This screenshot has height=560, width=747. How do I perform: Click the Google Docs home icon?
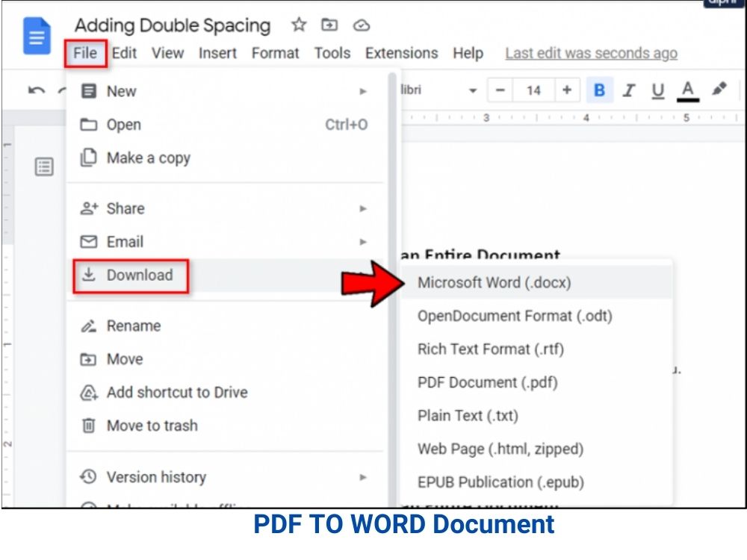coord(37,36)
